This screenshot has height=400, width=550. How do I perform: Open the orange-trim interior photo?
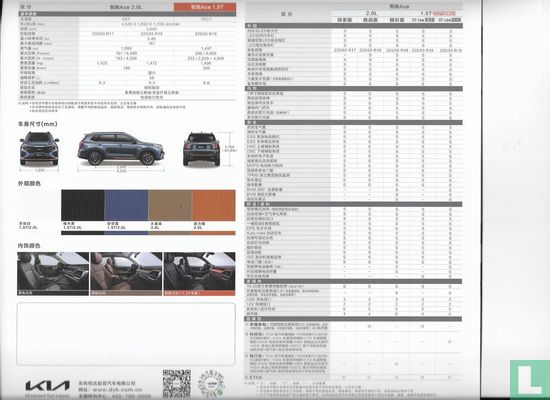click(x=200, y=274)
